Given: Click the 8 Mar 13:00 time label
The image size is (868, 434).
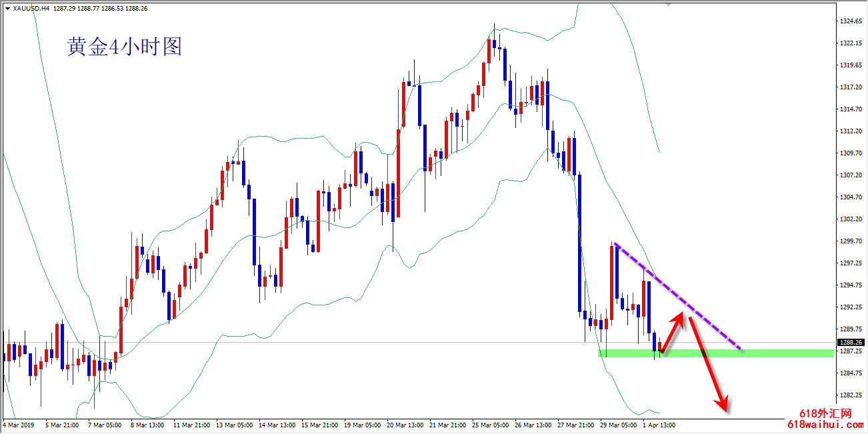Looking at the screenshot, I should pos(148,425).
